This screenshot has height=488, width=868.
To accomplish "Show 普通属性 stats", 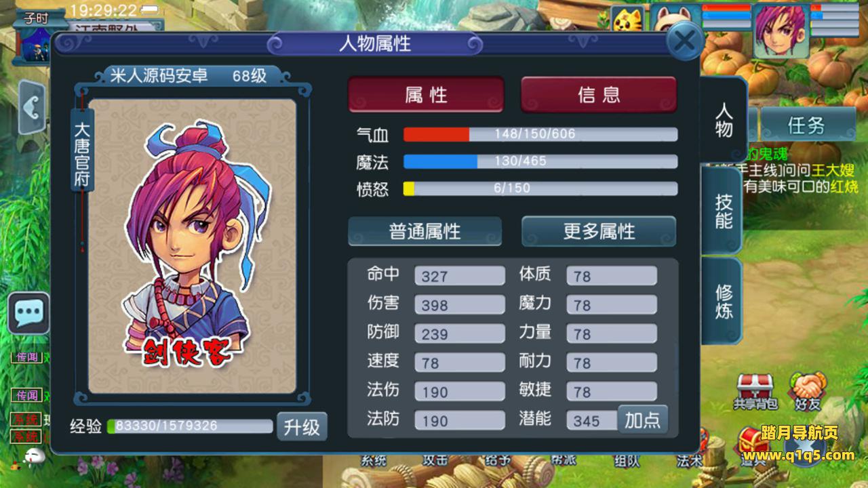I will point(425,231).
